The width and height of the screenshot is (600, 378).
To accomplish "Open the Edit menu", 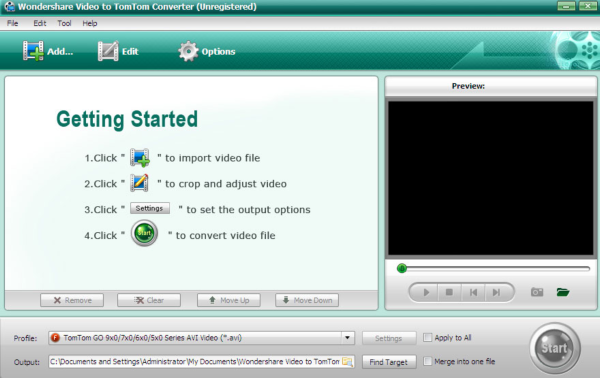I will click(x=40, y=23).
